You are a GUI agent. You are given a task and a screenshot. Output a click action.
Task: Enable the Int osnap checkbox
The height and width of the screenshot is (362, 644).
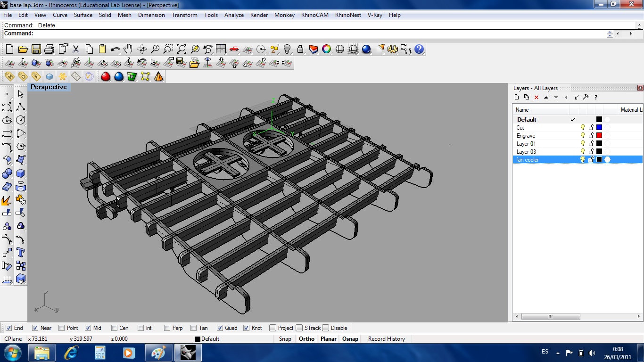point(140,328)
